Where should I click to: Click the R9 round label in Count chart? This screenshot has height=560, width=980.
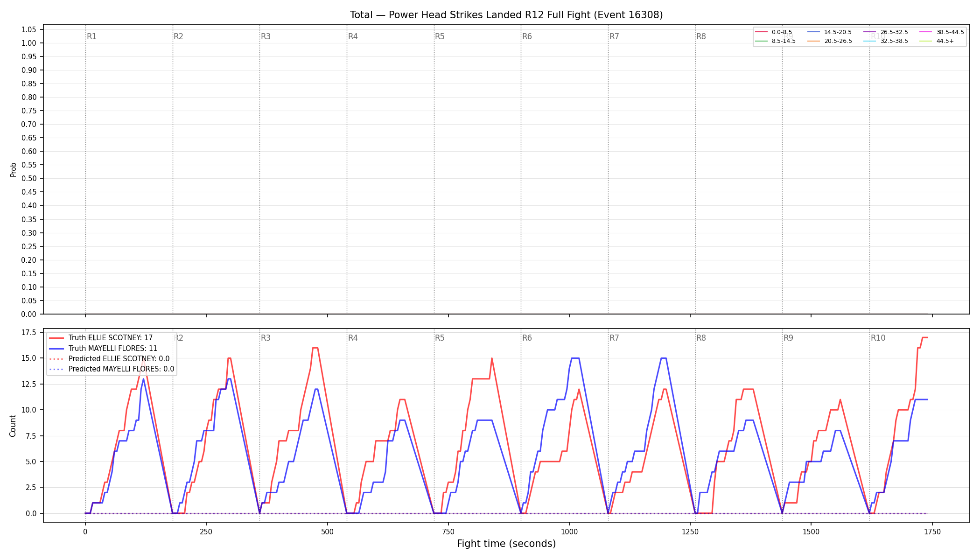788,338
